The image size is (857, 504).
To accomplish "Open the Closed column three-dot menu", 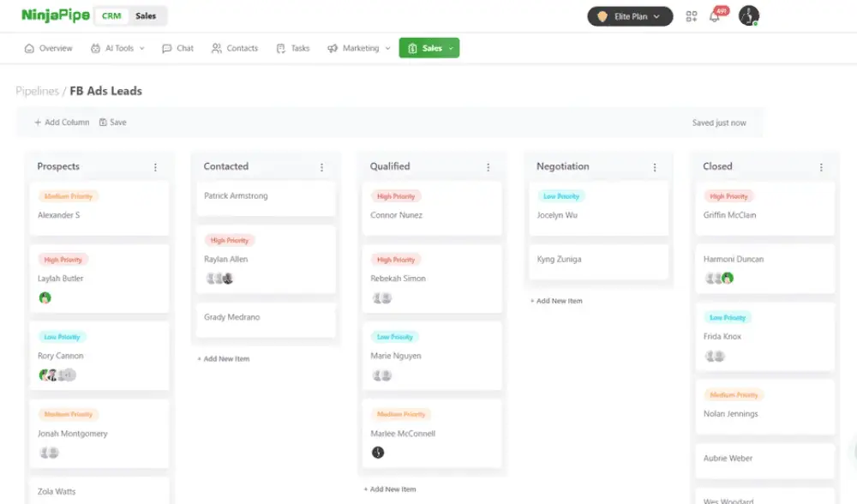I will [821, 167].
